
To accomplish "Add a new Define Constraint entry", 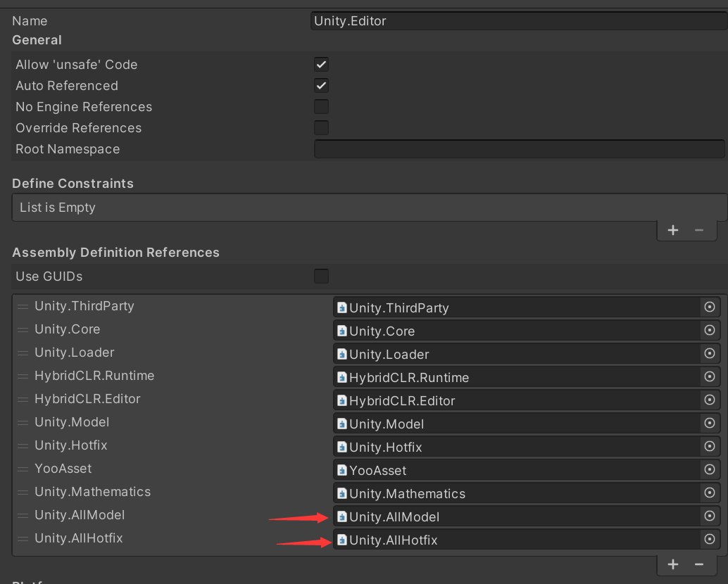I will pyautogui.click(x=673, y=230).
